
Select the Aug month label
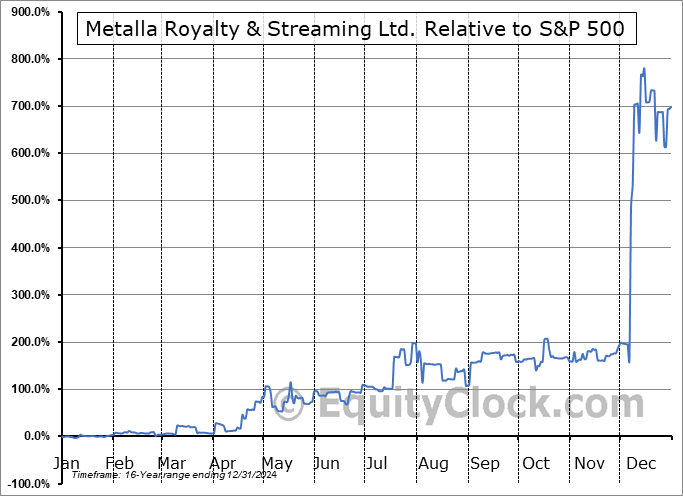pos(433,463)
